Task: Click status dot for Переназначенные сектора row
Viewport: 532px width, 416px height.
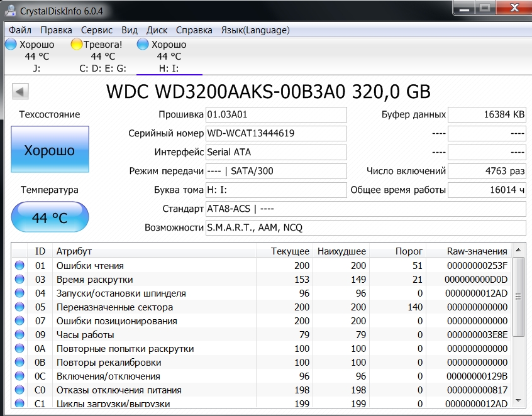Action: tap(19, 307)
